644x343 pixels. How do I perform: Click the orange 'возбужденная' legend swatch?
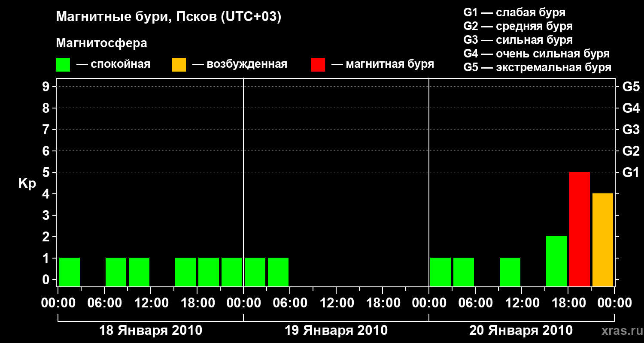(x=179, y=65)
